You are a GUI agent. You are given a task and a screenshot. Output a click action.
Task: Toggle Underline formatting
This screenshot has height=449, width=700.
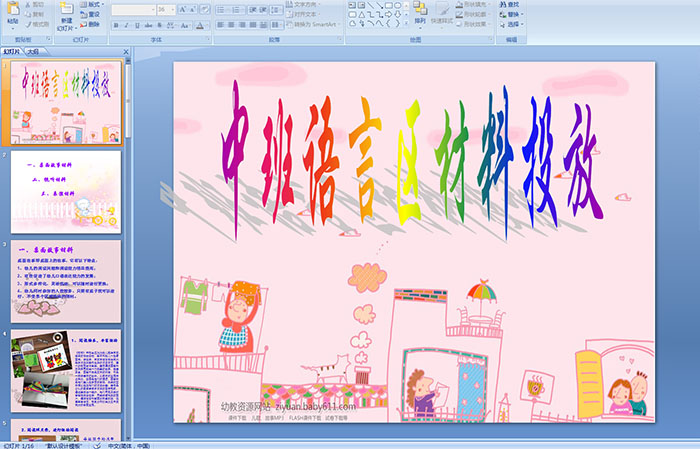[137, 25]
